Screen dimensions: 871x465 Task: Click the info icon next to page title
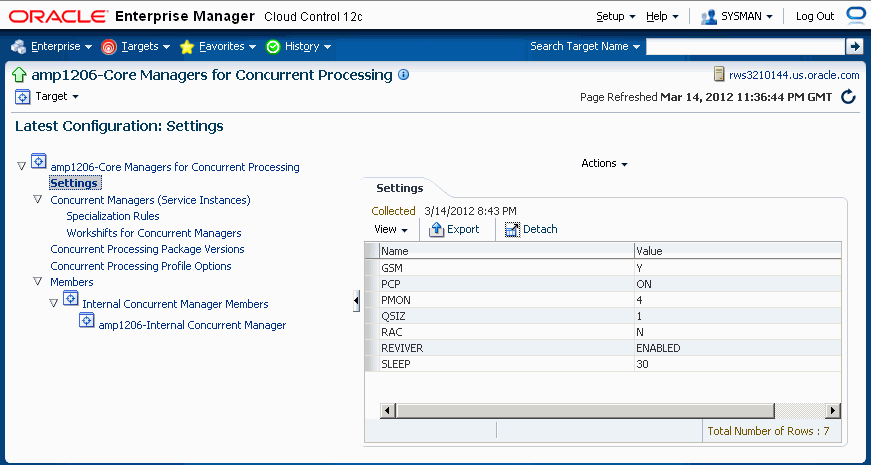tap(404, 74)
